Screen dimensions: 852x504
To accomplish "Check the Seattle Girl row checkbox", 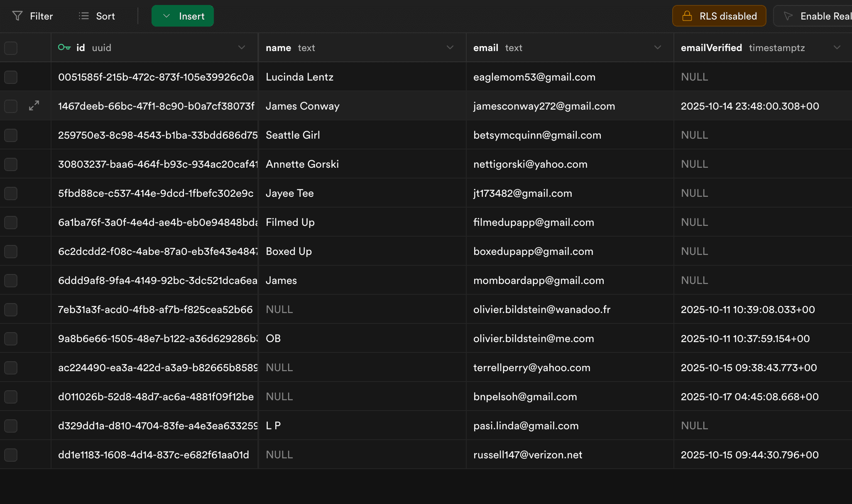I will (x=11, y=135).
